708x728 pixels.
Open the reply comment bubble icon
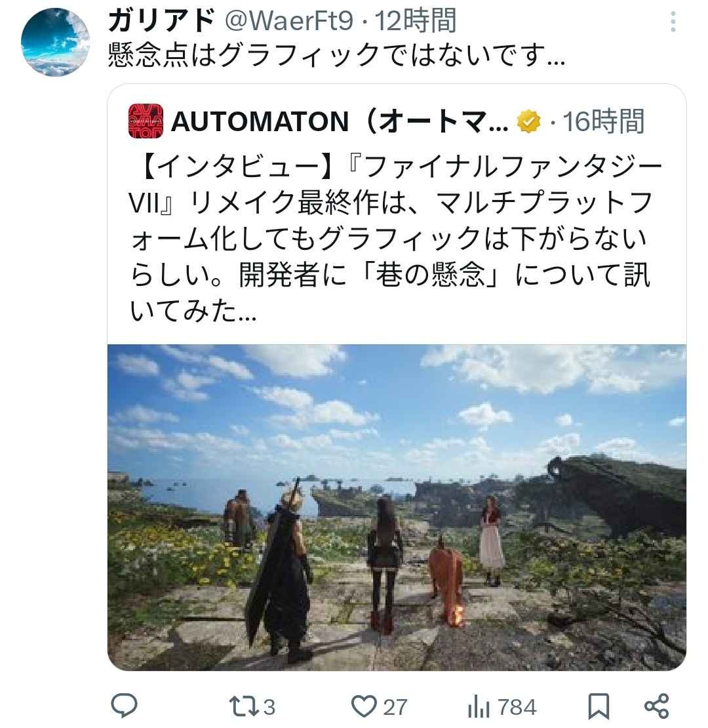tap(124, 706)
